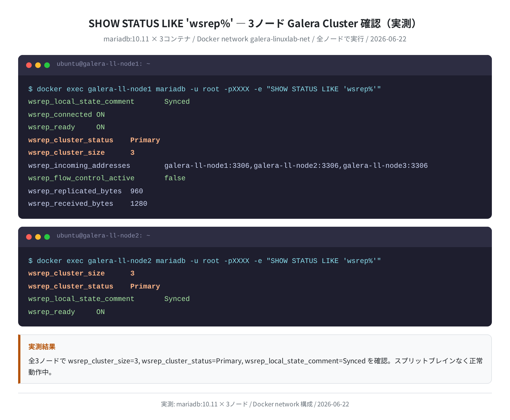
Task: Click yellow minimize dot in node2 terminal
Action: tap(38, 237)
